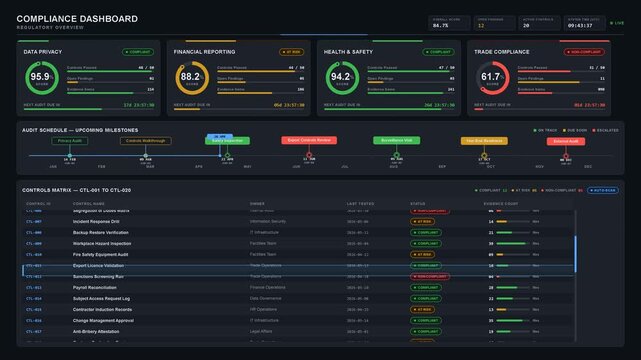Open the Privacy Audit milestone label
641x360 pixels.
70,141
